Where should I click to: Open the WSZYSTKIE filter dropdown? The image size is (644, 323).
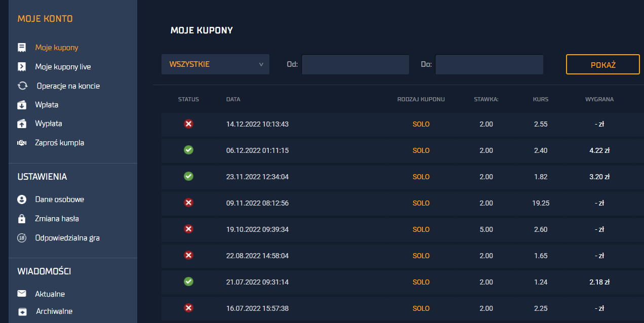(216, 64)
